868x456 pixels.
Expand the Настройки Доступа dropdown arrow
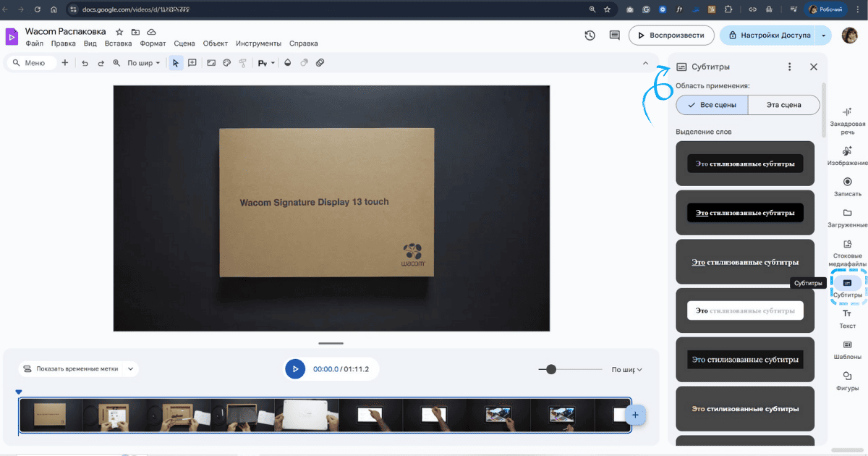pos(823,34)
